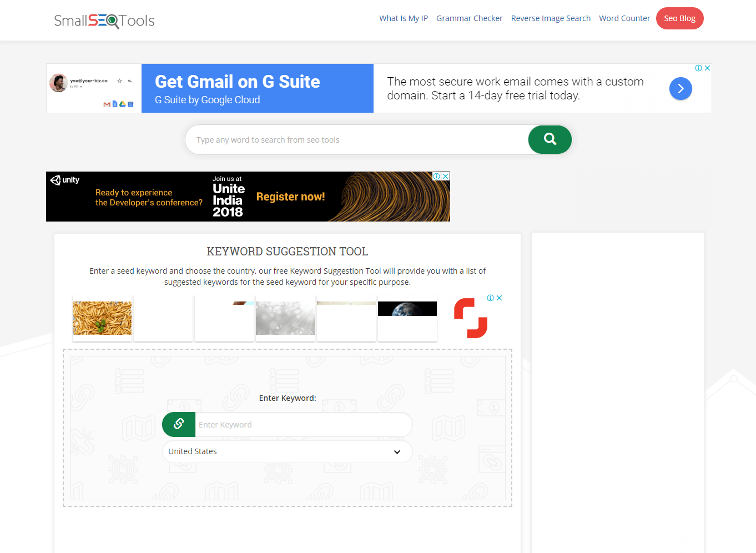Open the United States country dropdown
The width and height of the screenshot is (756, 553).
(x=288, y=451)
